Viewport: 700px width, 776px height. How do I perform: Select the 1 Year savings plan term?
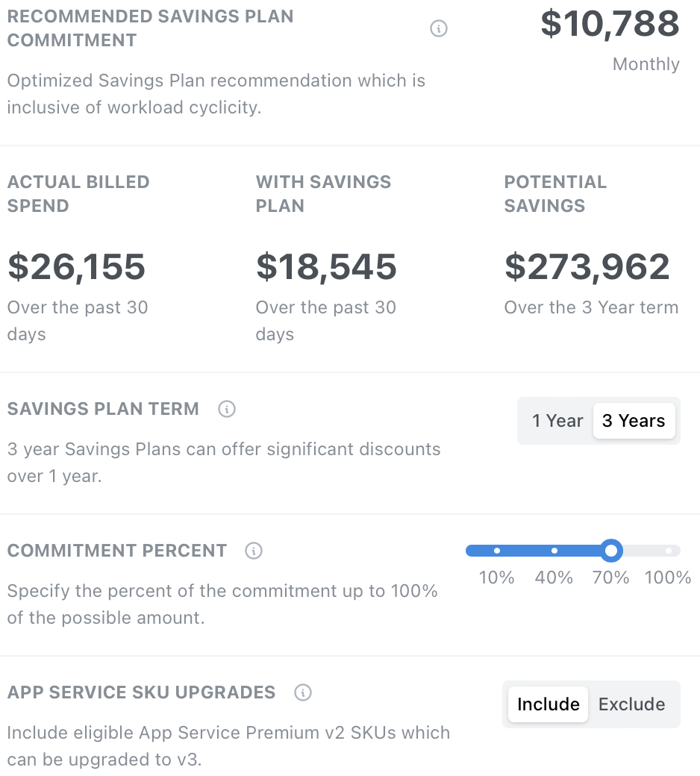point(557,421)
